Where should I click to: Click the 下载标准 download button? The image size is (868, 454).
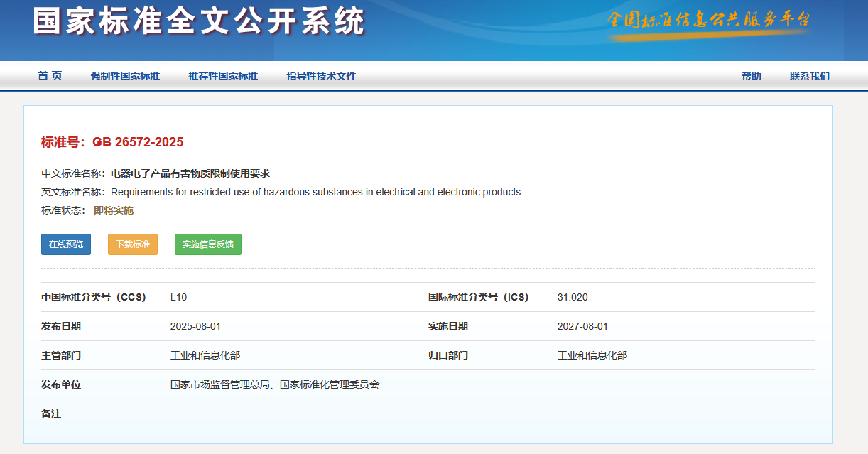[x=133, y=244]
